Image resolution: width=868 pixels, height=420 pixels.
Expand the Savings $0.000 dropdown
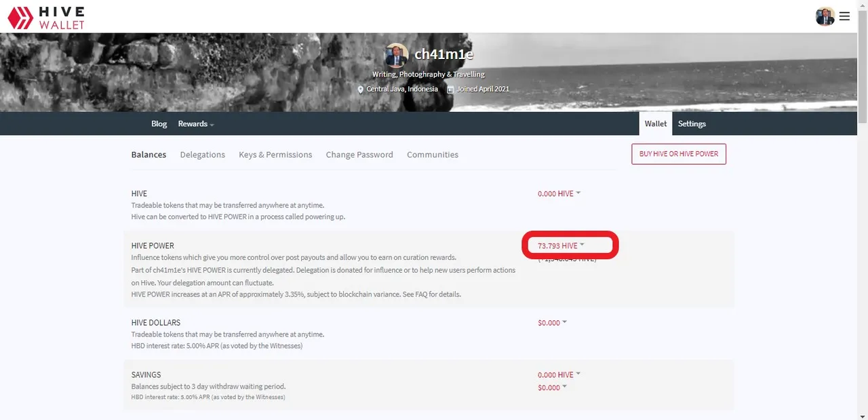[x=553, y=387]
